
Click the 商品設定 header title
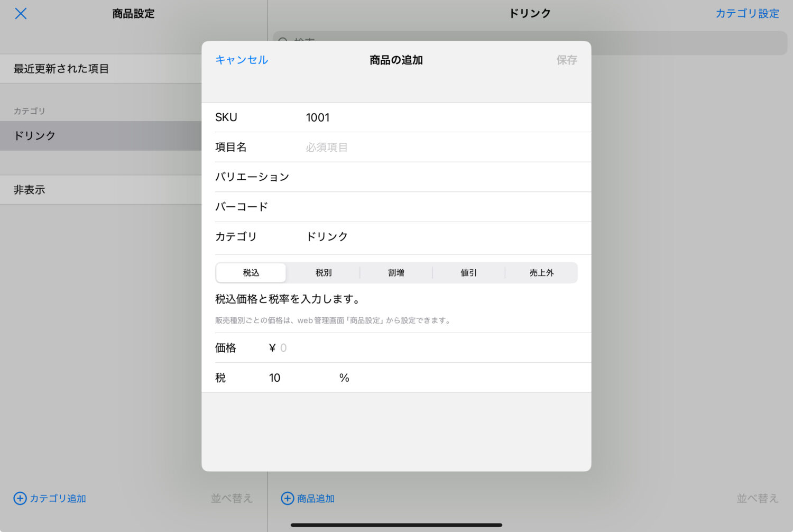(133, 14)
